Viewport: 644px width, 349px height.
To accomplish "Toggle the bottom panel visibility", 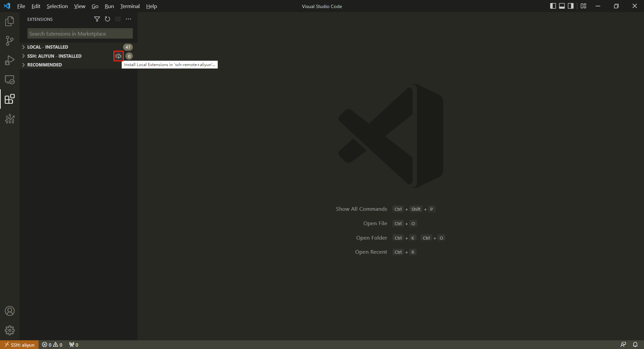I will [x=562, y=6].
